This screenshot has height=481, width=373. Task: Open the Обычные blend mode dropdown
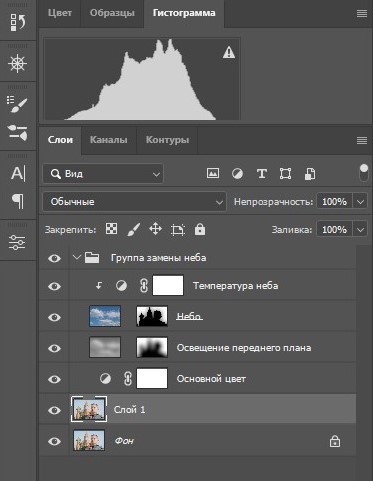coord(134,202)
